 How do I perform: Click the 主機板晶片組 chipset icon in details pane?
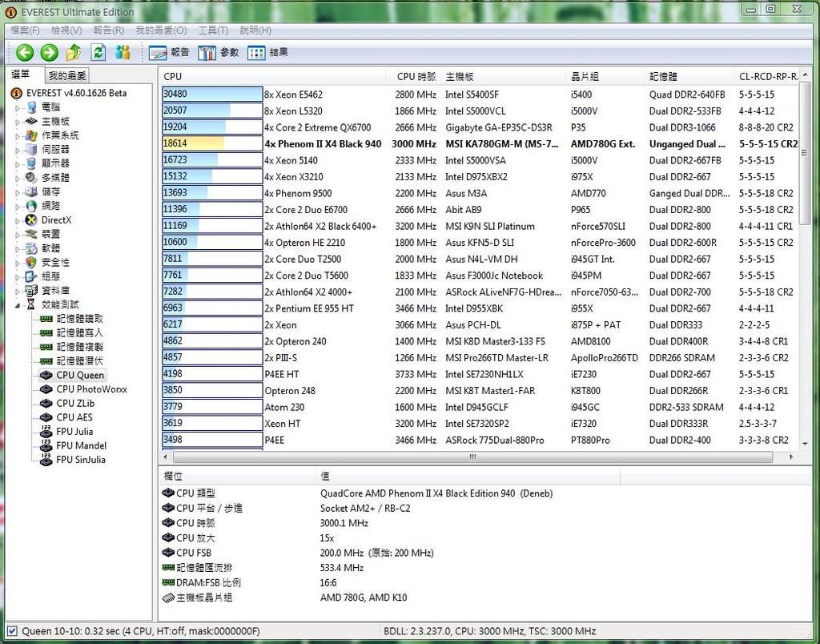pyautogui.click(x=168, y=598)
